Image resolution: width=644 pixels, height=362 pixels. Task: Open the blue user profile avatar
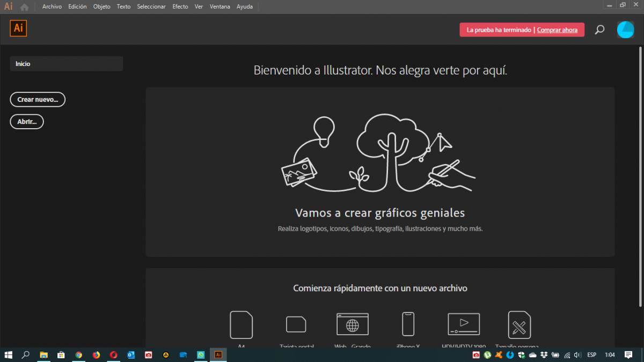[625, 29]
